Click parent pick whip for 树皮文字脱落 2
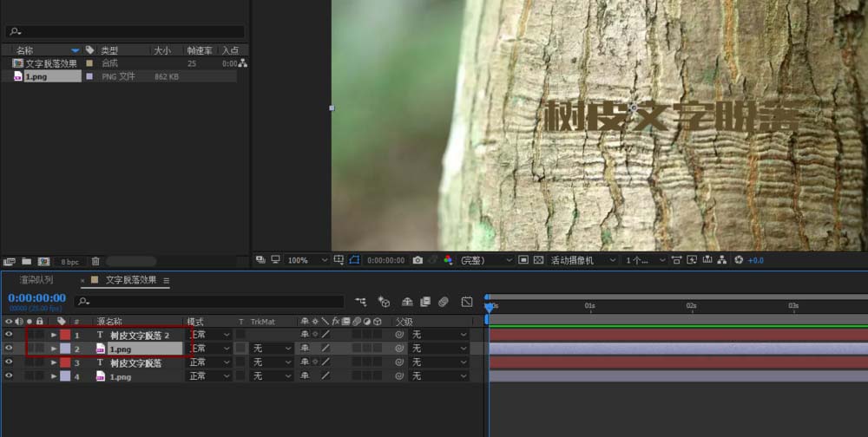This screenshot has height=437, width=868. tap(399, 335)
